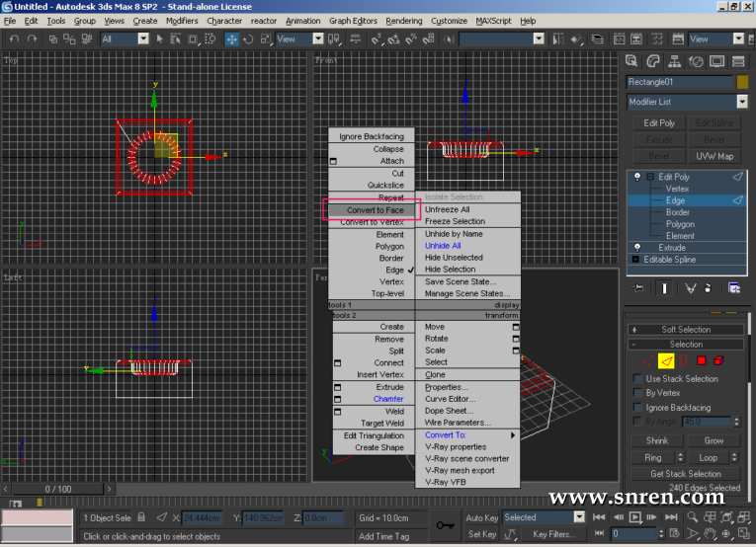Go to the animation end frame
This screenshot has width=756, height=547.
(671, 517)
